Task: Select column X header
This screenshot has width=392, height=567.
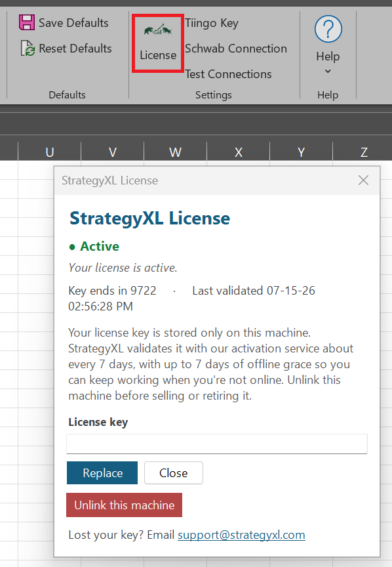Action: coord(238,152)
